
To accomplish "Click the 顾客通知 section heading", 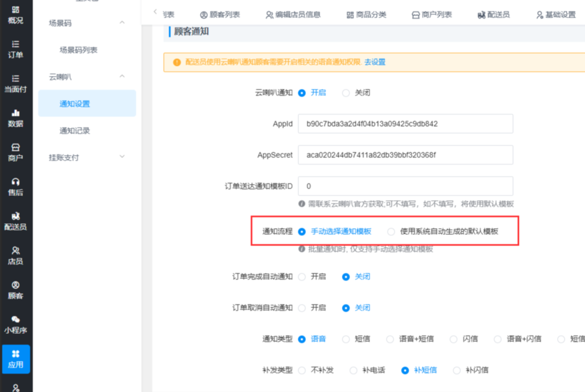I will (192, 32).
